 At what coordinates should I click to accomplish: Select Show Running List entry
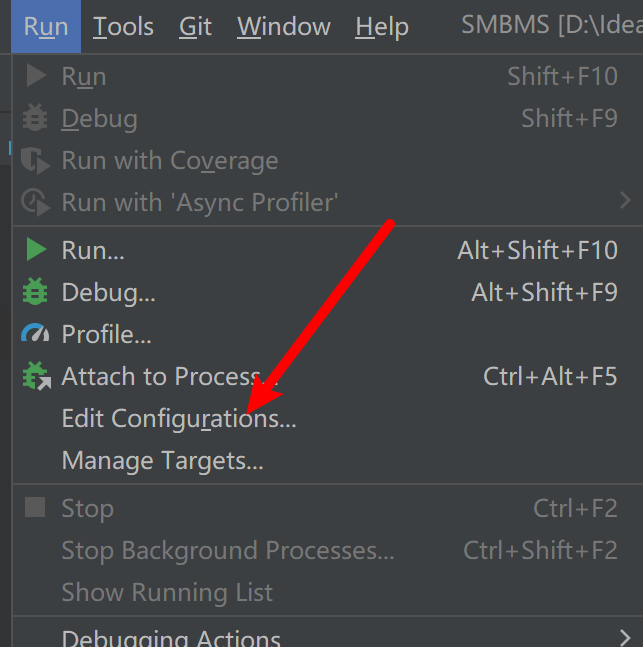point(167,592)
